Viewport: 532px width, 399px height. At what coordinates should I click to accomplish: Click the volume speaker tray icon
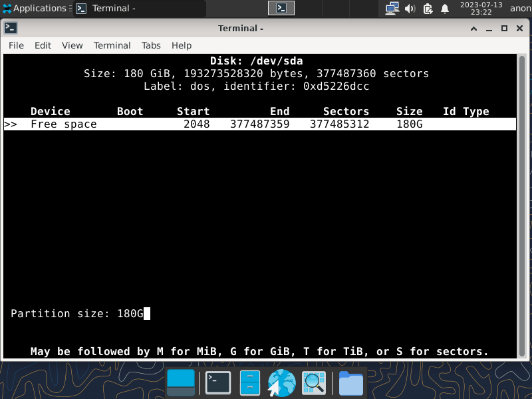pos(410,9)
